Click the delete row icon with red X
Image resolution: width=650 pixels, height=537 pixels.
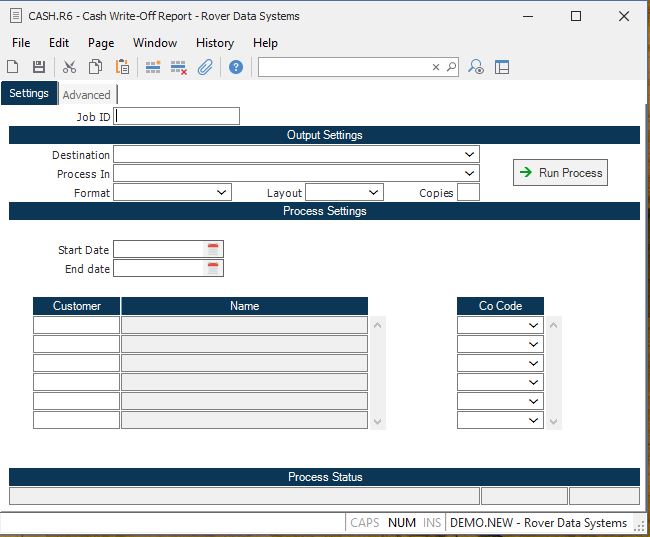pos(179,67)
